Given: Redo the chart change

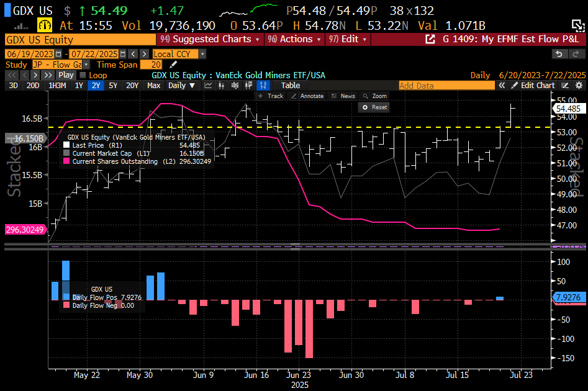Looking at the screenshot, I should pyautogui.click(x=577, y=54).
